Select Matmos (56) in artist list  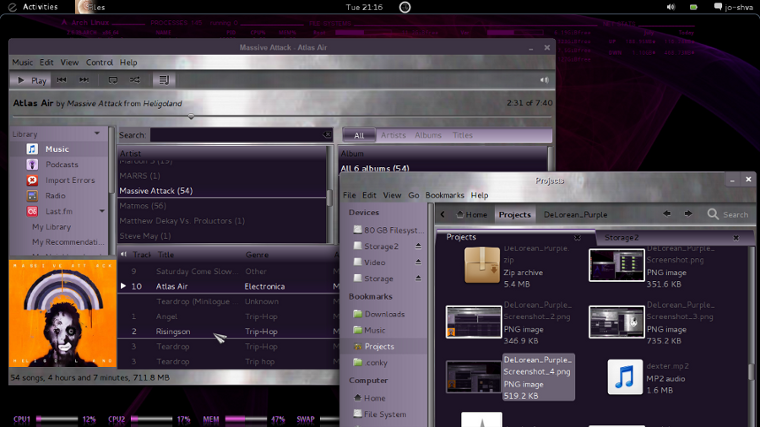(222, 206)
